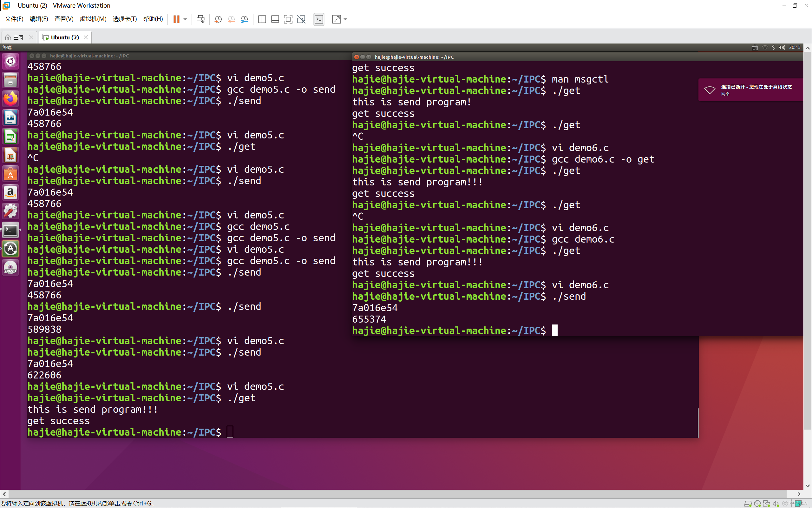Viewport: 812px width, 508px height.
Task: Click the hard disk status icon
Action: click(748, 504)
